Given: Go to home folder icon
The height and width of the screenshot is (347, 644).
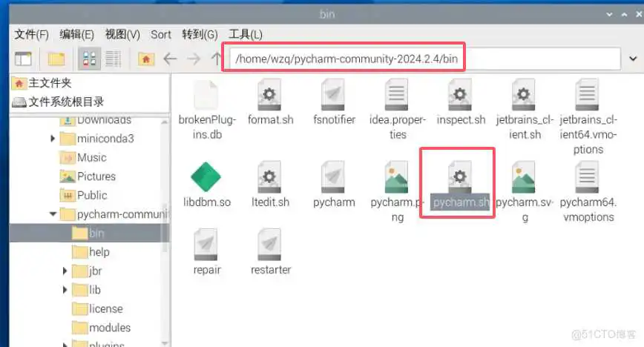Looking at the screenshot, I should coord(146,59).
